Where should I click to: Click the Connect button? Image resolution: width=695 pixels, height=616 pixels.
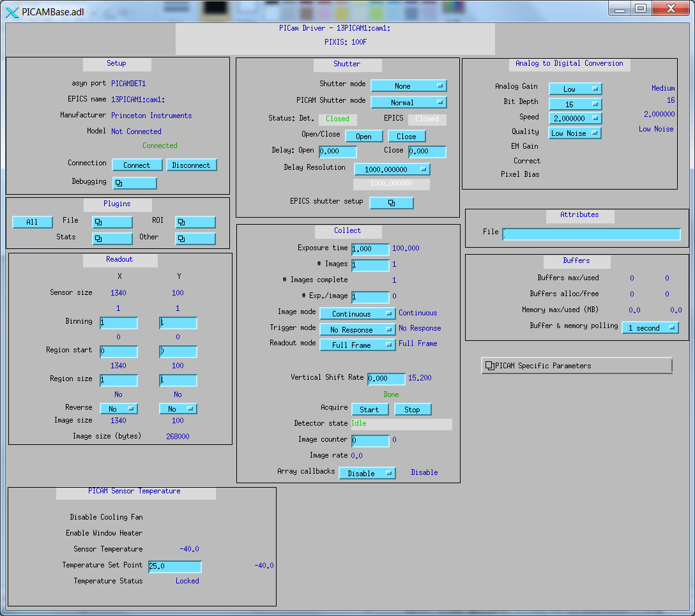137,165
